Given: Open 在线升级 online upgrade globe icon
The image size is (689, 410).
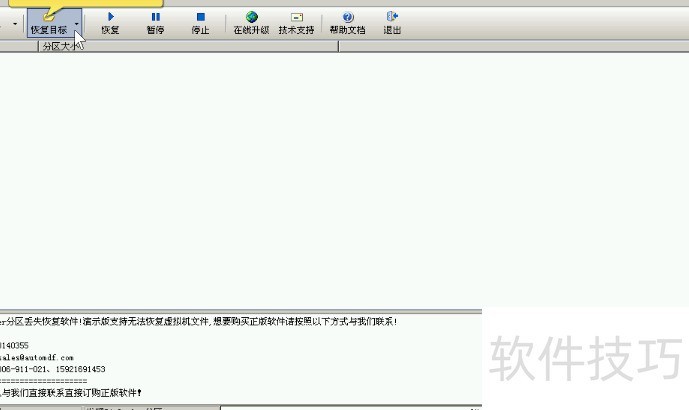Looking at the screenshot, I should click(251, 22).
